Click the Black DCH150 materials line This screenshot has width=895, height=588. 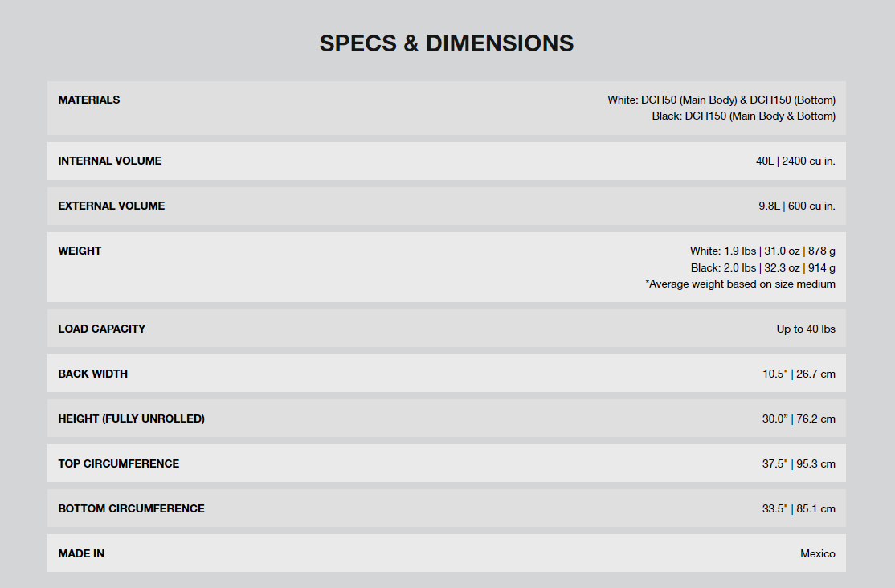pyautogui.click(x=744, y=116)
